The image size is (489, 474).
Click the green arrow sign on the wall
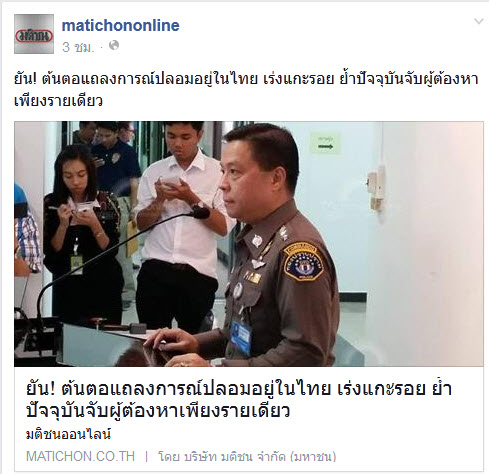click(x=325, y=143)
